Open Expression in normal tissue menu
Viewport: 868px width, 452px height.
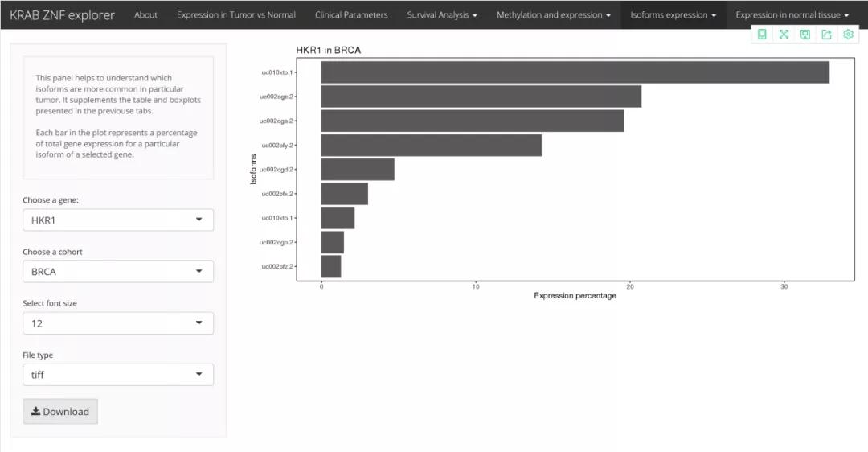pyautogui.click(x=792, y=14)
